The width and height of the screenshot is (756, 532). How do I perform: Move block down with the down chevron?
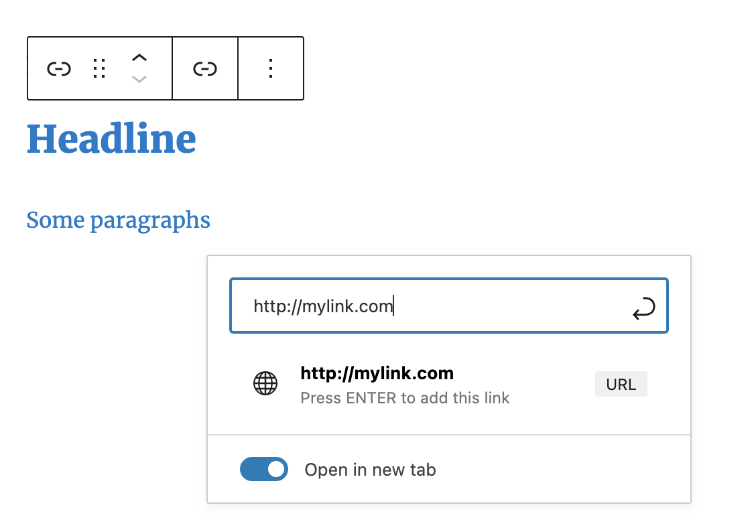pos(139,79)
